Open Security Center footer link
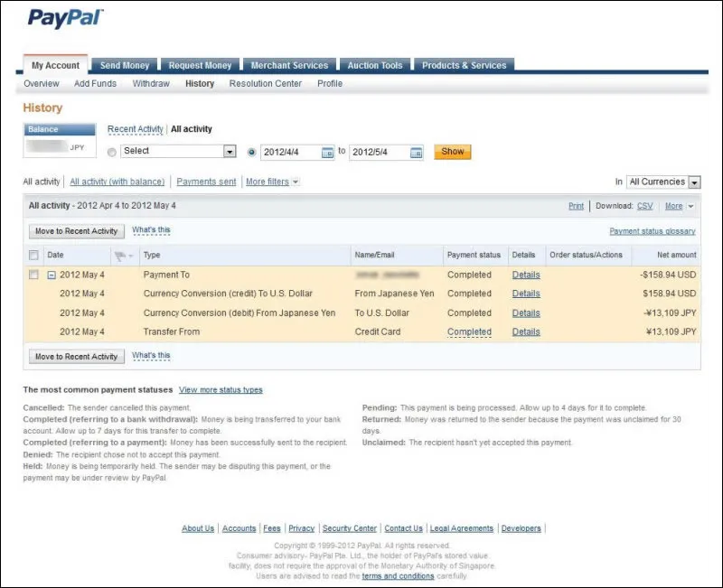The height and width of the screenshot is (588, 723). pos(350,528)
